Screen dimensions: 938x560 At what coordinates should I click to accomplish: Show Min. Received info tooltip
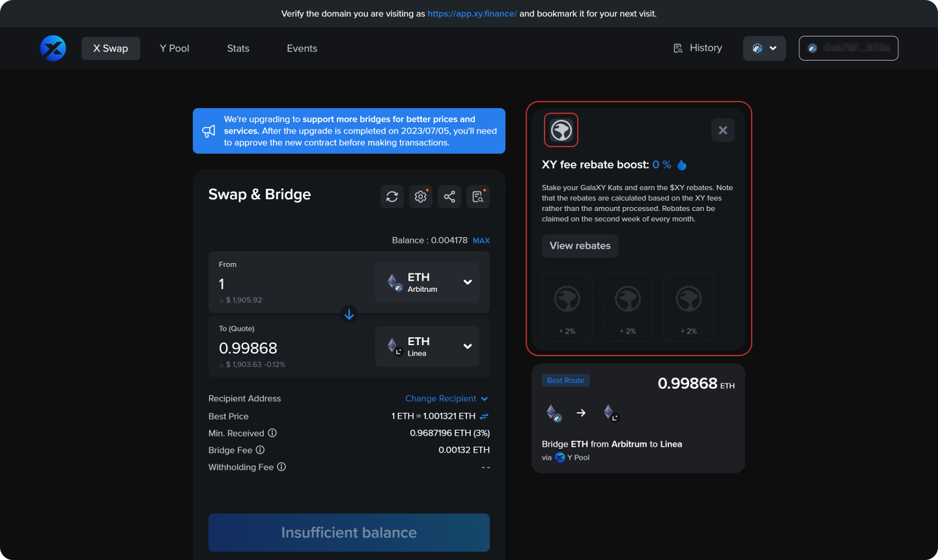coord(273,432)
